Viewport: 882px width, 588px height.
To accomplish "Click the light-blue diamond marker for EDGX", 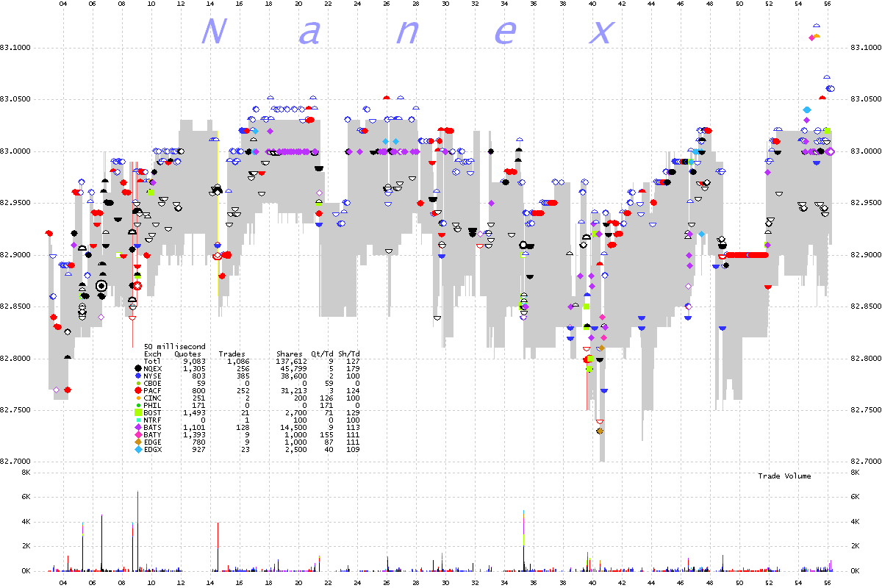I will click(137, 448).
